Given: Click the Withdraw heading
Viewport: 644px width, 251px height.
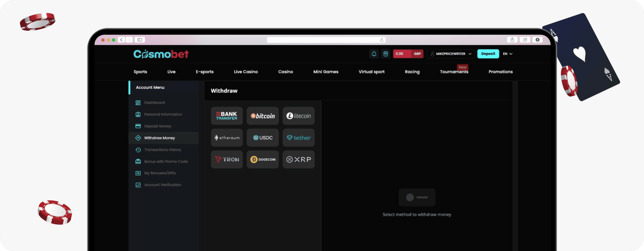Looking at the screenshot, I should coord(224,91).
